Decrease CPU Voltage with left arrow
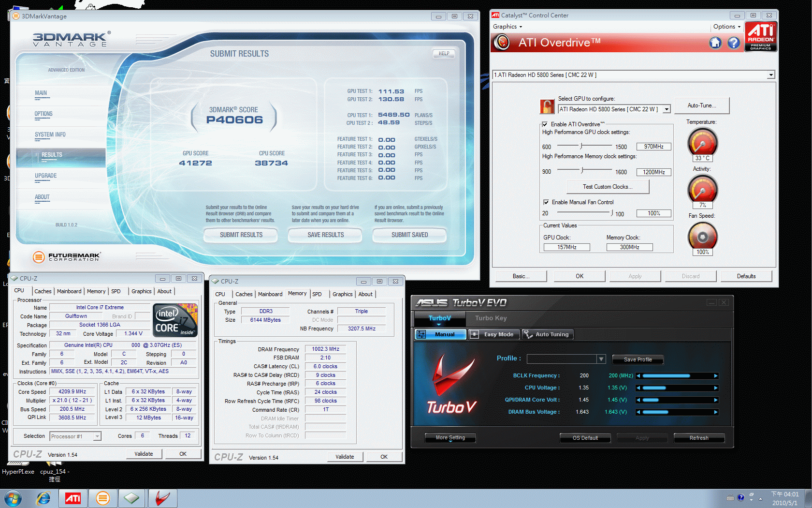 coord(638,388)
